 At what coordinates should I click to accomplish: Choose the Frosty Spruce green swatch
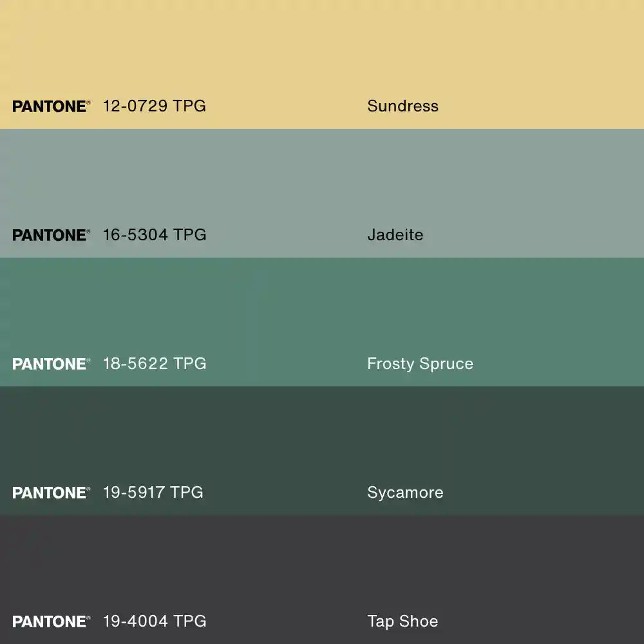click(x=322, y=309)
